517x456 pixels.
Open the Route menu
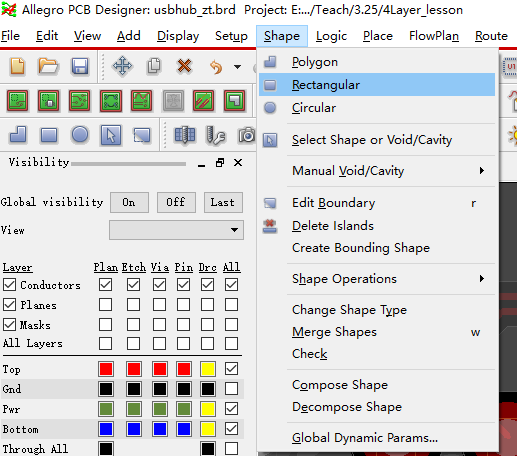[x=491, y=36]
